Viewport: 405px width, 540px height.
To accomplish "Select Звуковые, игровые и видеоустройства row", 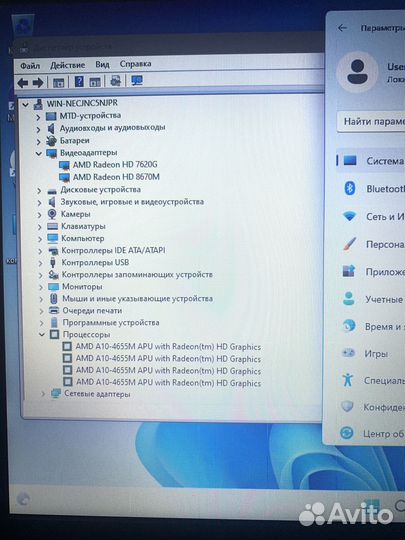I will click(x=132, y=202).
